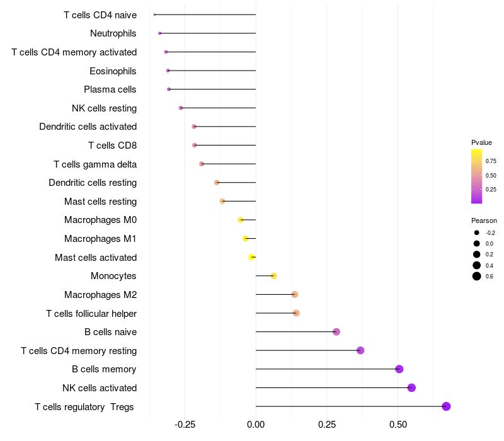Click the Pvalue color gradient bar
The image size is (504, 441).
click(476, 176)
